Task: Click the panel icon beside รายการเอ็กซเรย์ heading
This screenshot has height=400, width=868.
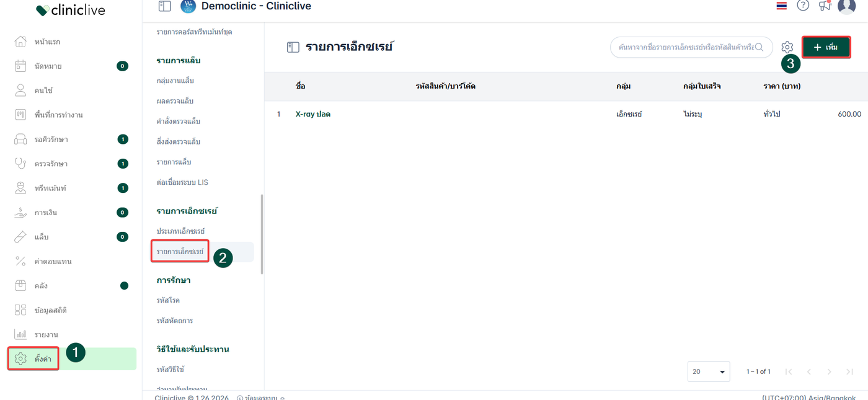Action: (x=293, y=47)
